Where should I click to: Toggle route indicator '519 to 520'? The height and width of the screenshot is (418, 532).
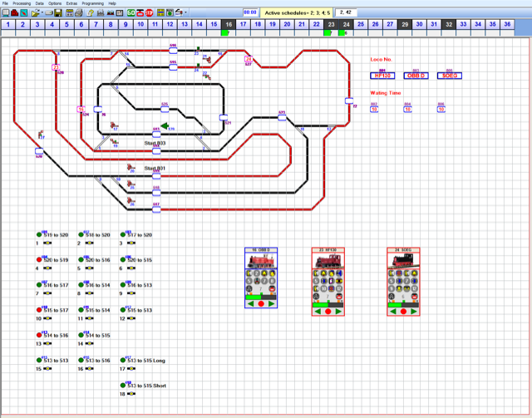pos(39,235)
